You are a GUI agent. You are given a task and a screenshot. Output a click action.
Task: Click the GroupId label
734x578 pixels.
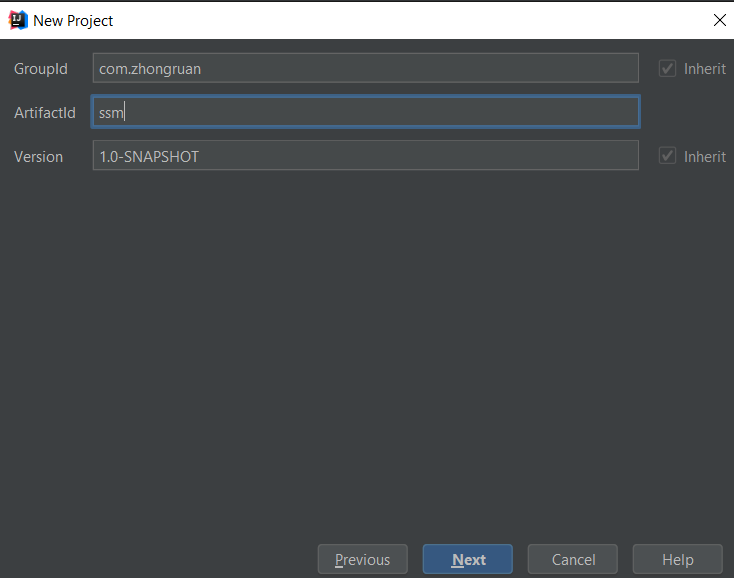click(41, 69)
